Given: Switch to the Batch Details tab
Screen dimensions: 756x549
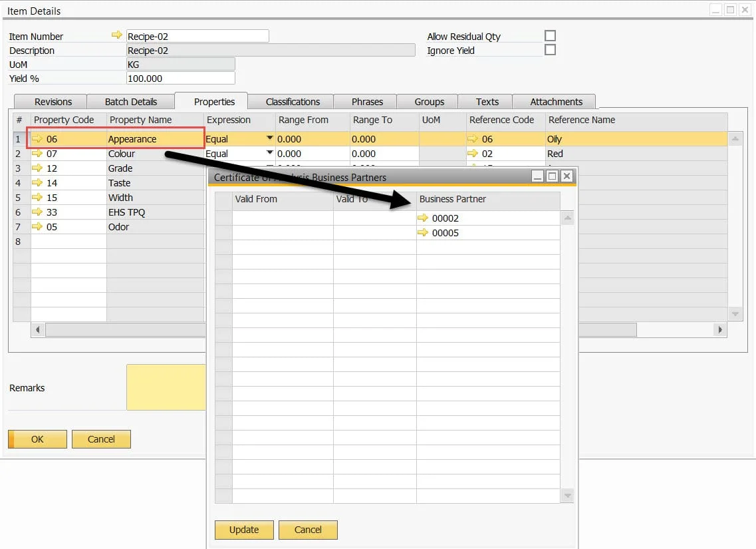Looking at the screenshot, I should tap(131, 101).
